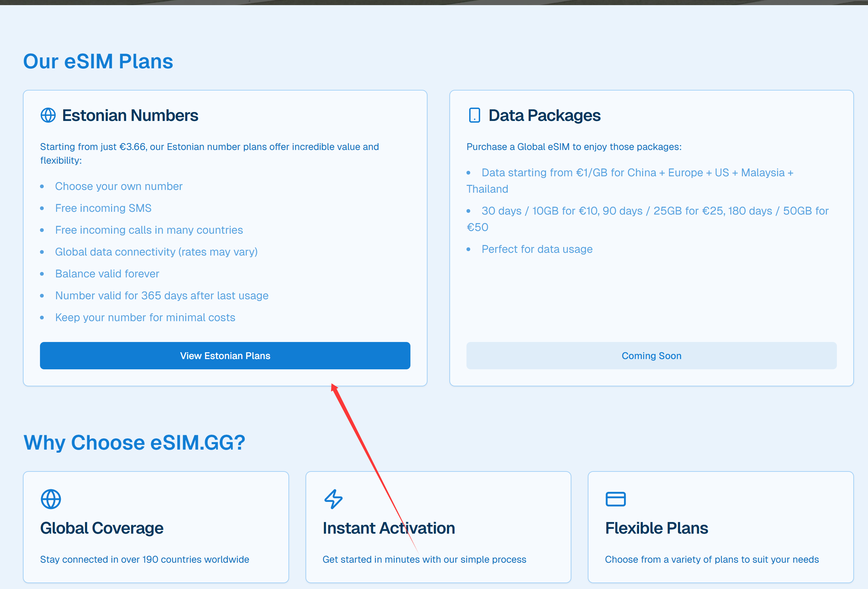The width and height of the screenshot is (868, 589).
Task: Click the Instant Activation card title
Action: tap(389, 528)
